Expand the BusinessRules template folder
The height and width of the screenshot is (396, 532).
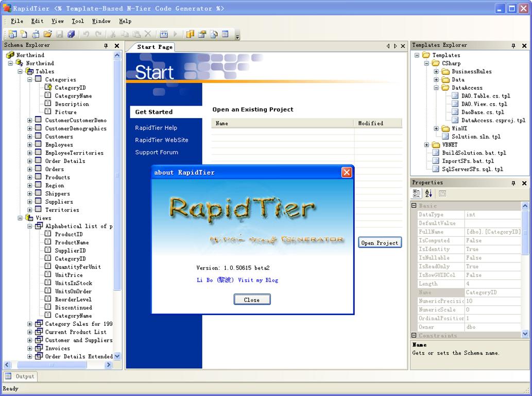point(436,71)
